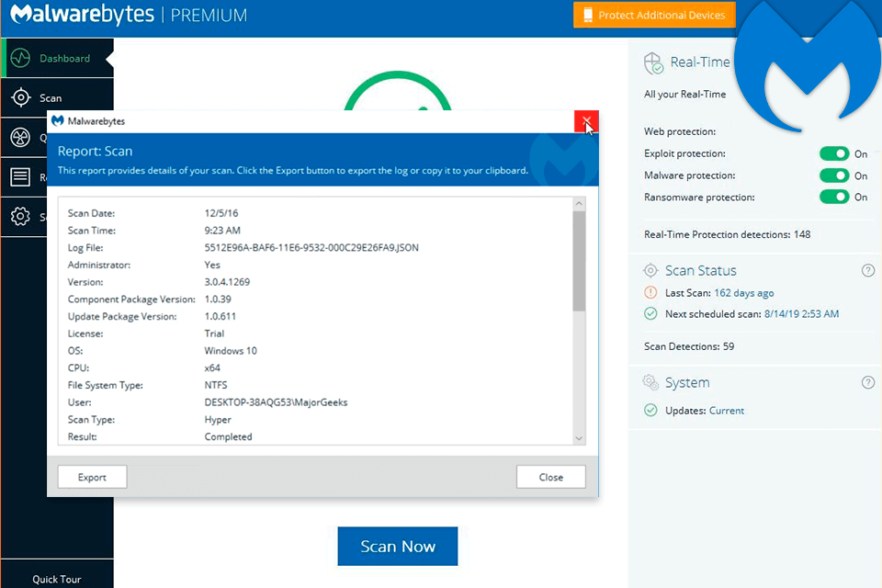Select user DESKTOP-38AQG53\MajorGeeks
This screenshot has height=588, width=882.
coord(277,402)
